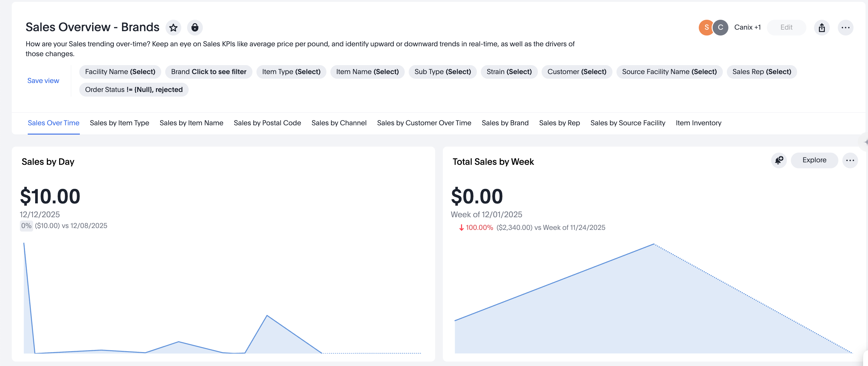Switch to Sales by Item Type tab
This screenshot has width=868, height=366.
[119, 123]
